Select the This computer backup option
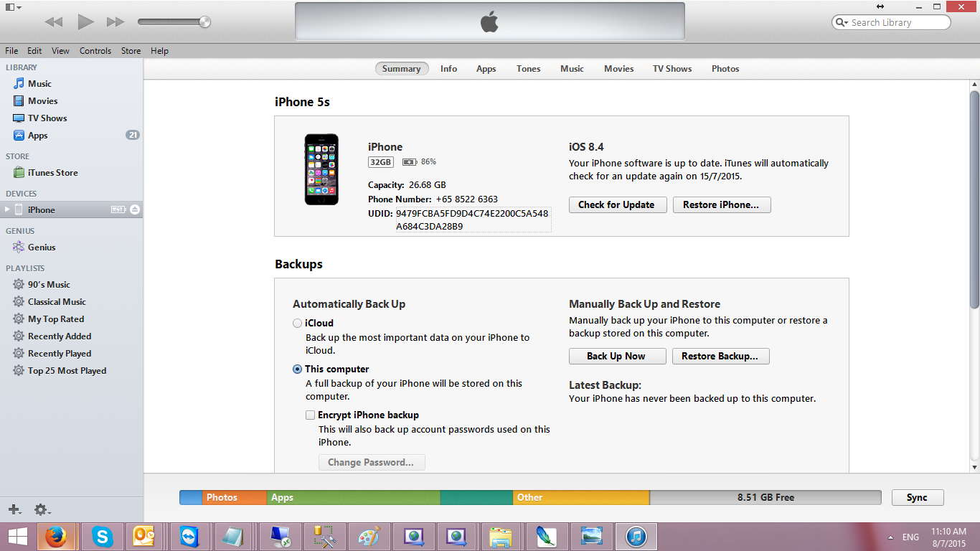 pyautogui.click(x=297, y=369)
